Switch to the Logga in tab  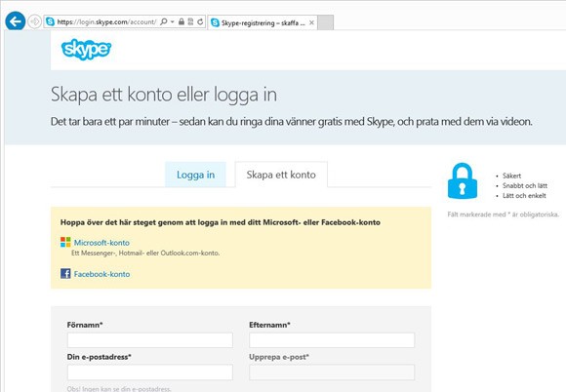195,175
